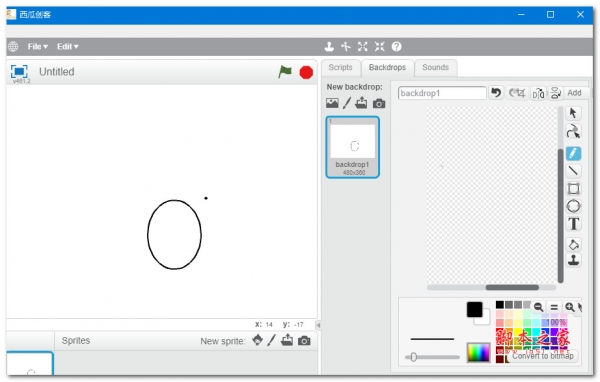The height and width of the screenshot is (382, 600).
Task: Select the duplicate stamp tool in top toolbar
Action: [329, 47]
